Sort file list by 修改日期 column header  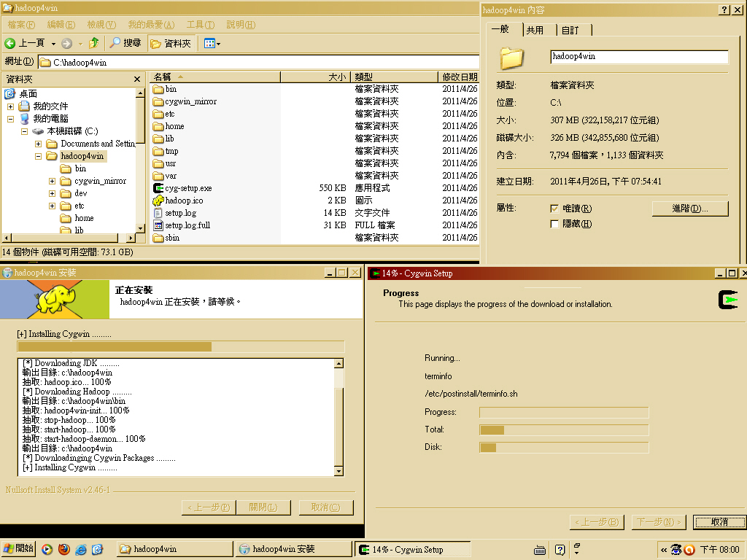[459, 77]
